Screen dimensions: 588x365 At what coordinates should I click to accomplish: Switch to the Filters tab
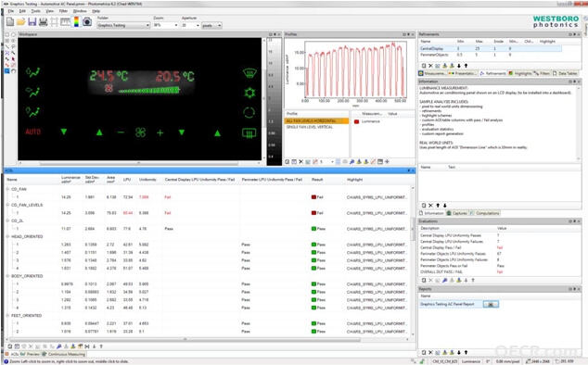point(542,73)
